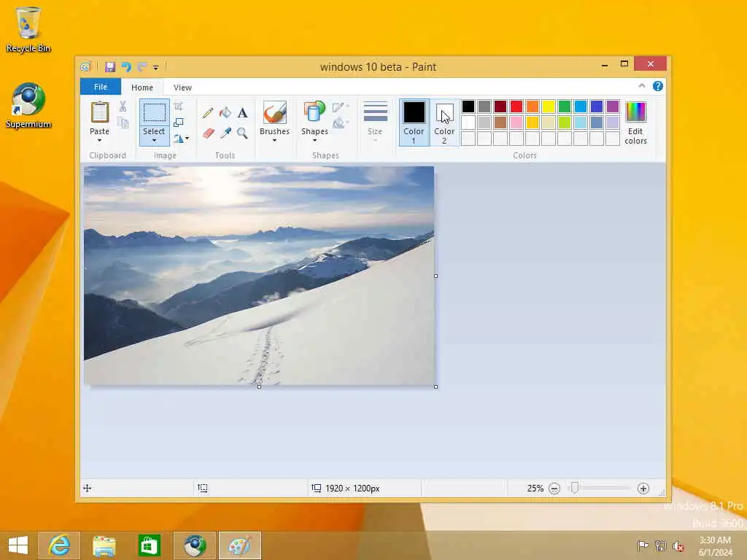Click the Redo arrow in title bar
Image resolution: width=747 pixels, height=560 pixels.
(142, 66)
